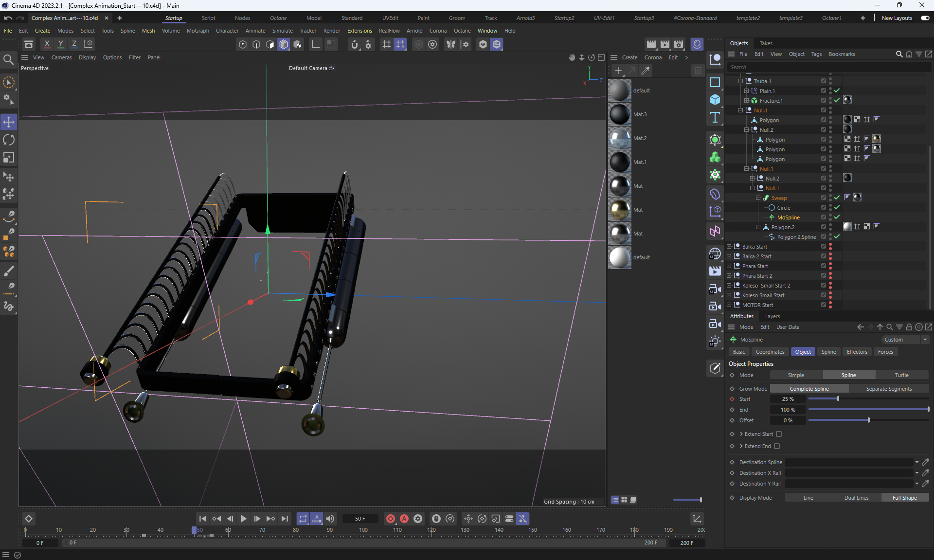Toggle the X axis lock icon
Viewport: 934px width, 560px height.
47,44
